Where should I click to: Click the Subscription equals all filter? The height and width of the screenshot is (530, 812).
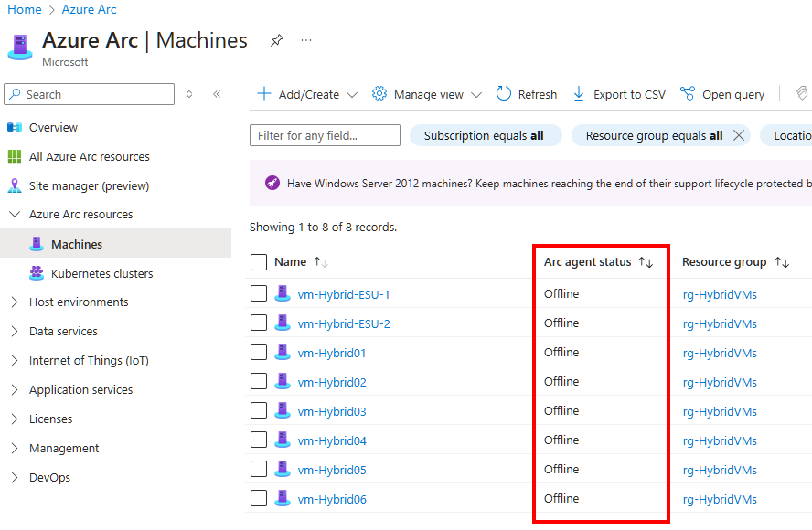[486, 135]
